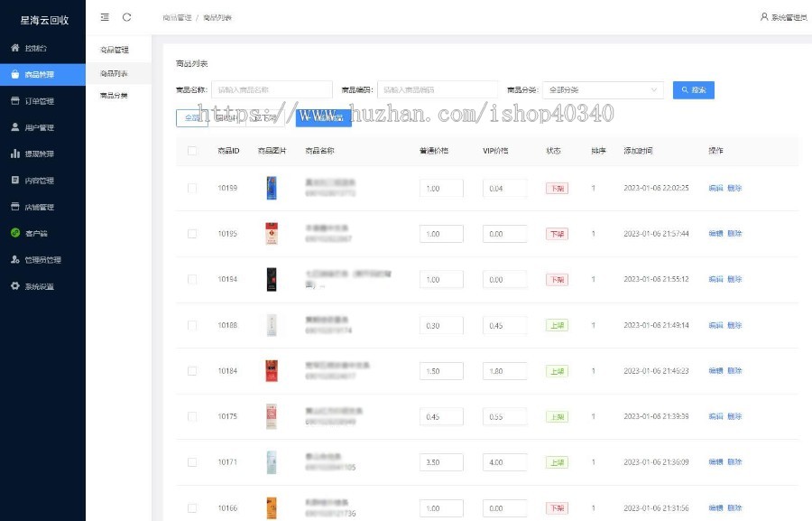Open 用户管理 in the sidebar menu
This screenshot has height=521, width=812.
(42, 127)
